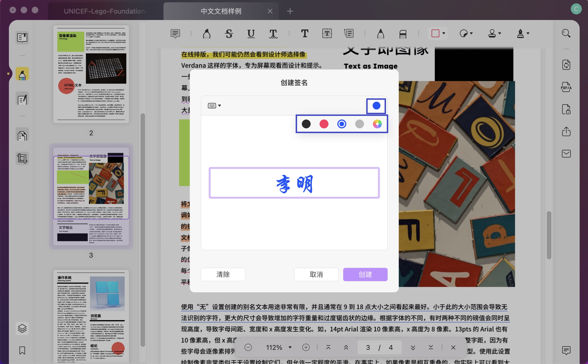Close the bottom page navigation bar
The image size is (588, 364).
(453, 347)
